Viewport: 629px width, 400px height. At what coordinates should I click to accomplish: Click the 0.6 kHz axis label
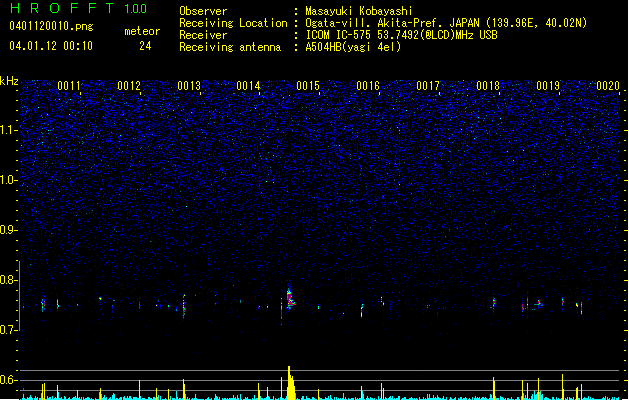coord(9,380)
